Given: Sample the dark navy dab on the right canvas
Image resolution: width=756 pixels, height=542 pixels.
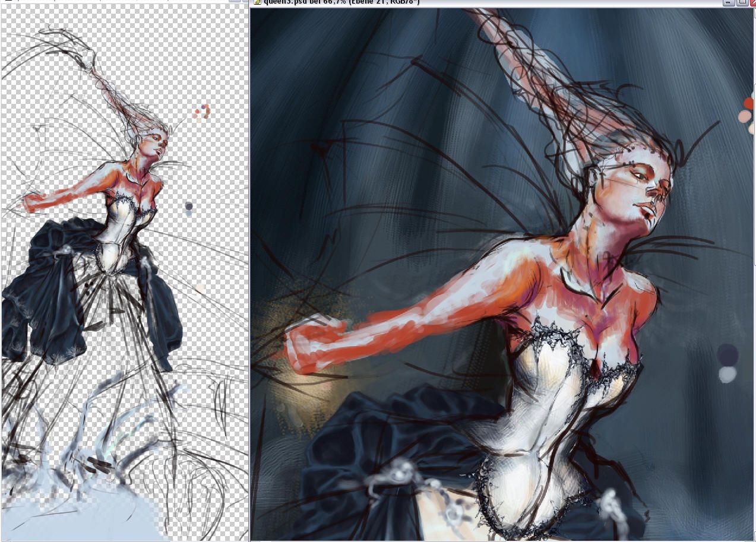Looking at the screenshot, I should (x=727, y=355).
